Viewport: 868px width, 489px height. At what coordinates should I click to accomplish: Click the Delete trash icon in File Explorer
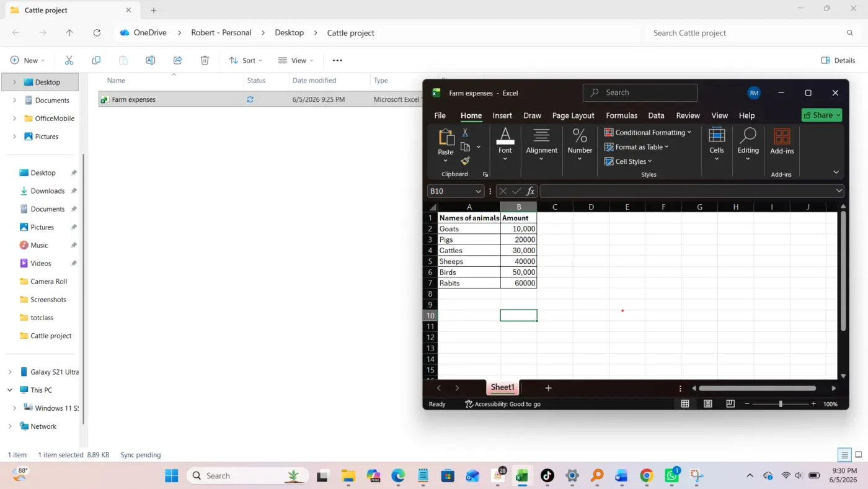pyautogui.click(x=205, y=60)
